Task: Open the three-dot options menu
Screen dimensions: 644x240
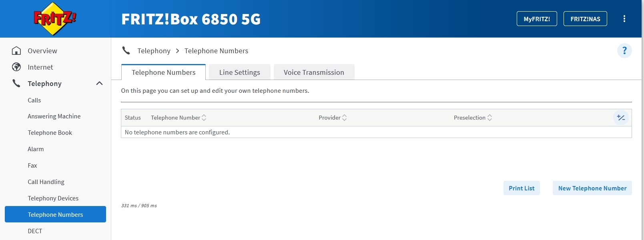Action: click(624, 19)
